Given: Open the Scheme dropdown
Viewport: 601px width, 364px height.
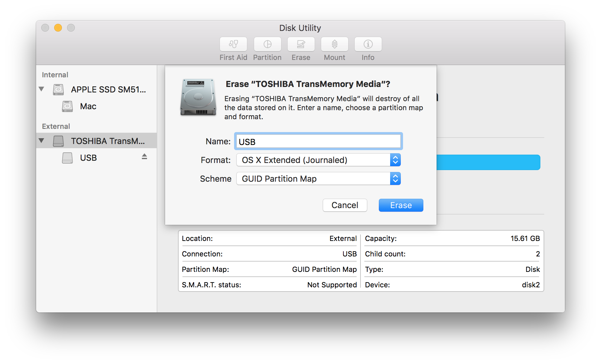Looking at the screenshot, I should point(318,179).
